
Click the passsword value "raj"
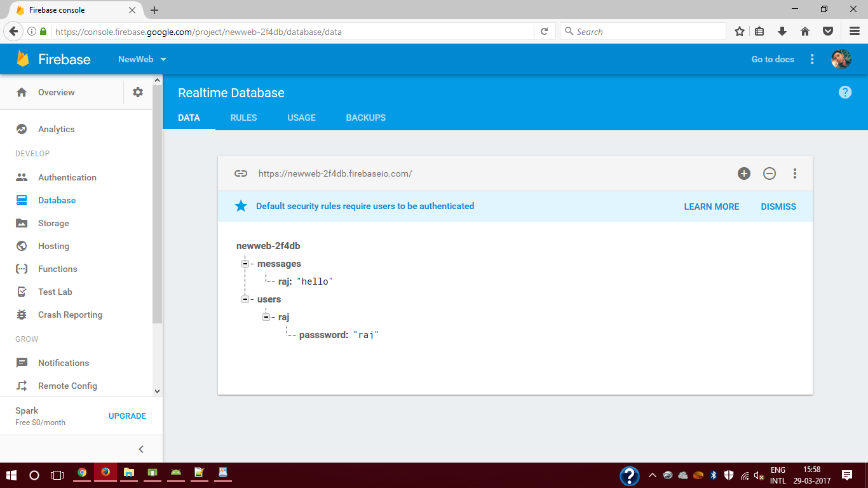coord(365,335)
